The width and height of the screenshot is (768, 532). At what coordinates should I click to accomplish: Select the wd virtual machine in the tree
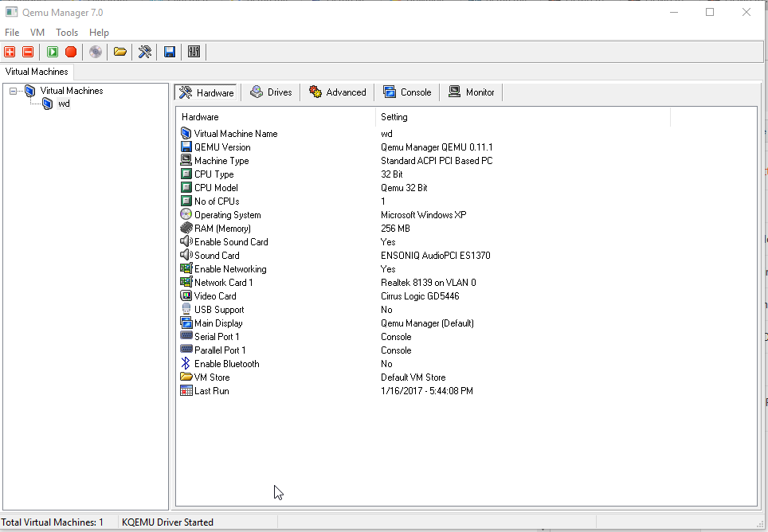64,103
